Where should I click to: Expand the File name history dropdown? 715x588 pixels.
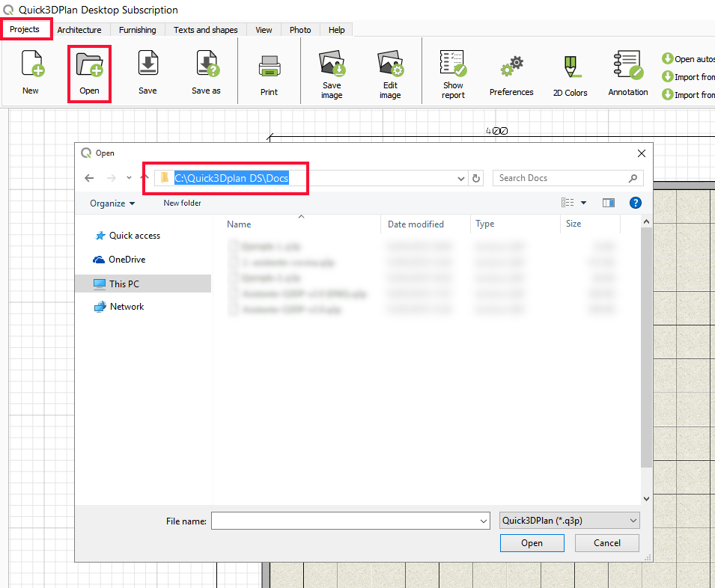click(x=484, y=521)
